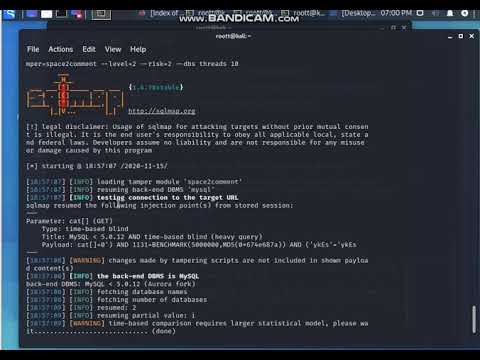
Task: Click the terminal vertical scrollbar handle
Action: click(x=474, y=319)
